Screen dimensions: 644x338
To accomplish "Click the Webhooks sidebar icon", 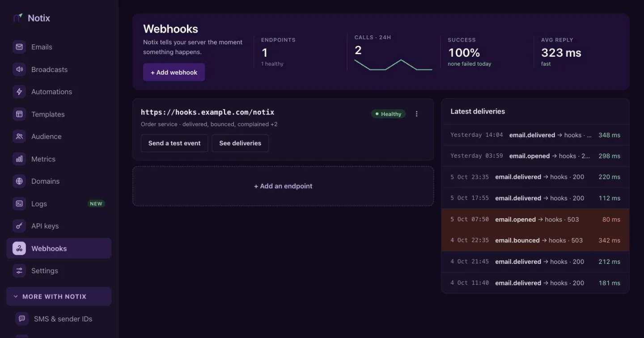I will coord(19,248).
